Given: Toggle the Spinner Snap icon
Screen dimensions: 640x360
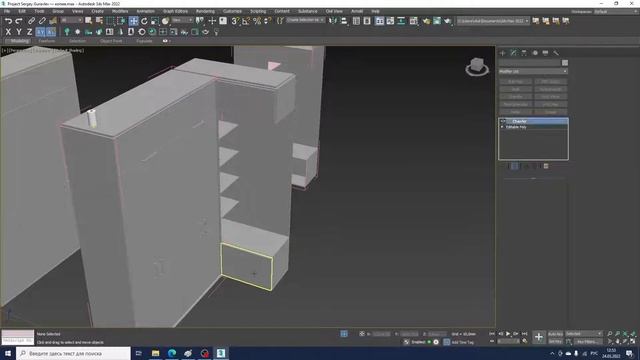Looking at the screenshot, I should 268,21.
